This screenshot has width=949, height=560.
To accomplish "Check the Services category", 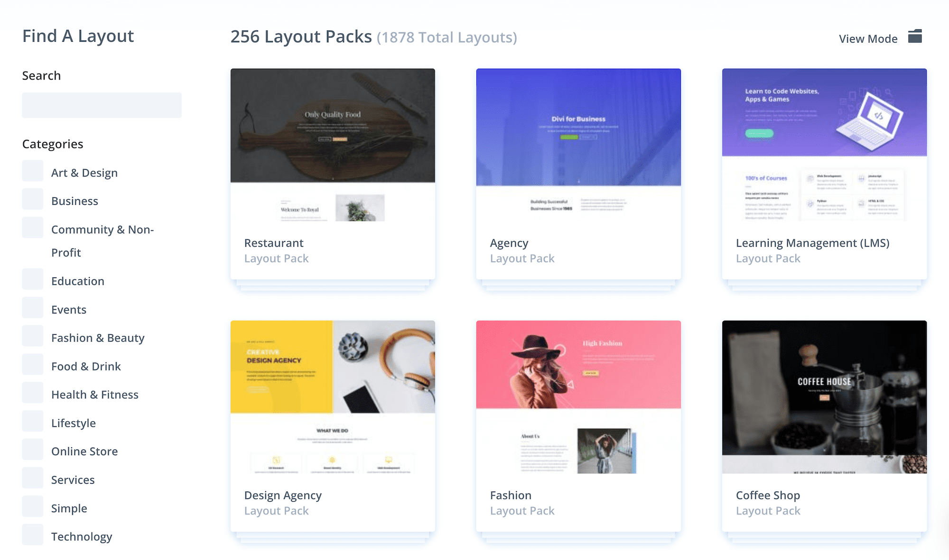I will point(32,477).
